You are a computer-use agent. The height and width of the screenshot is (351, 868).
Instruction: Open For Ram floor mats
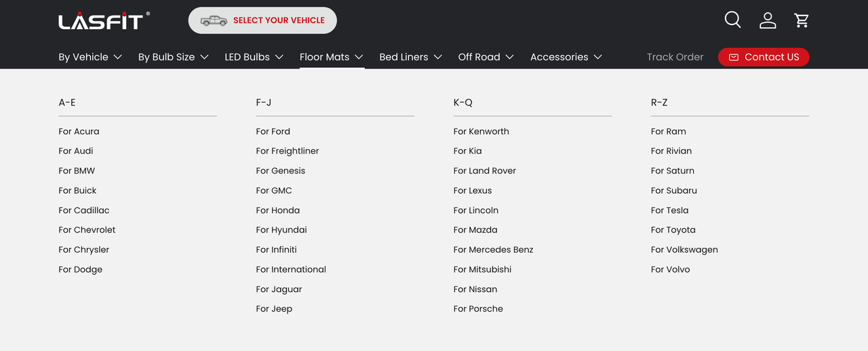(x=669, y=131)
